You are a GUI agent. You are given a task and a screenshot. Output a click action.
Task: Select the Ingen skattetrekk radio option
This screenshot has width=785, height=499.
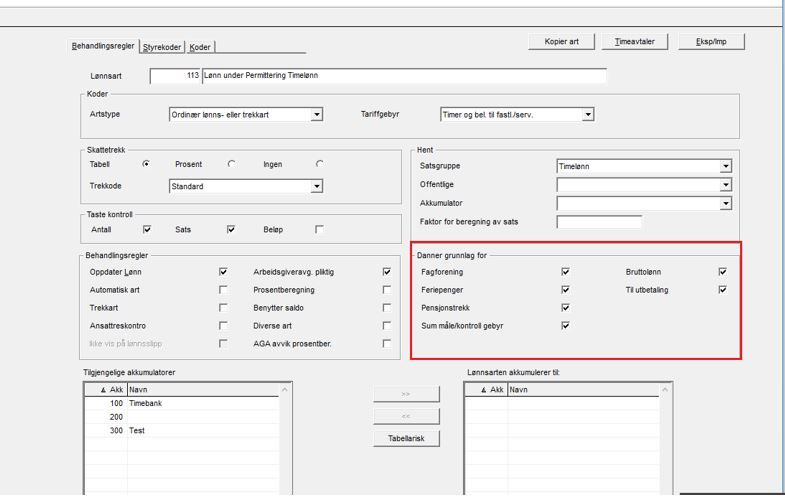tap(319, 164)
